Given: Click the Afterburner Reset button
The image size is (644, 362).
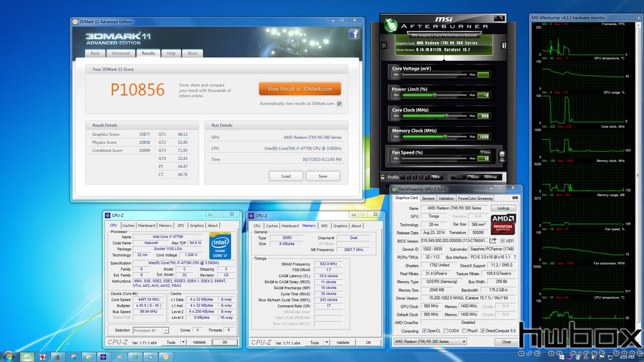Looking at the screenshot, I should coord(474,177).
